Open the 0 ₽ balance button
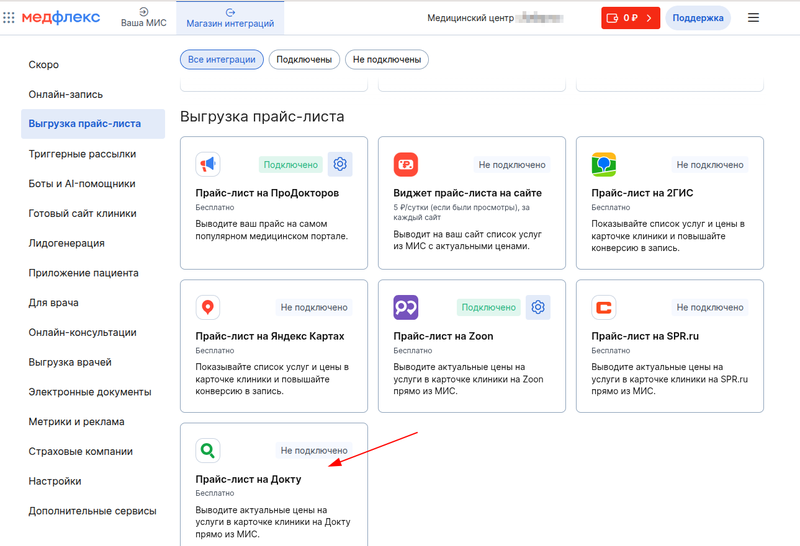Viewport: 800px width, 546px height. (x=631, y=18)
